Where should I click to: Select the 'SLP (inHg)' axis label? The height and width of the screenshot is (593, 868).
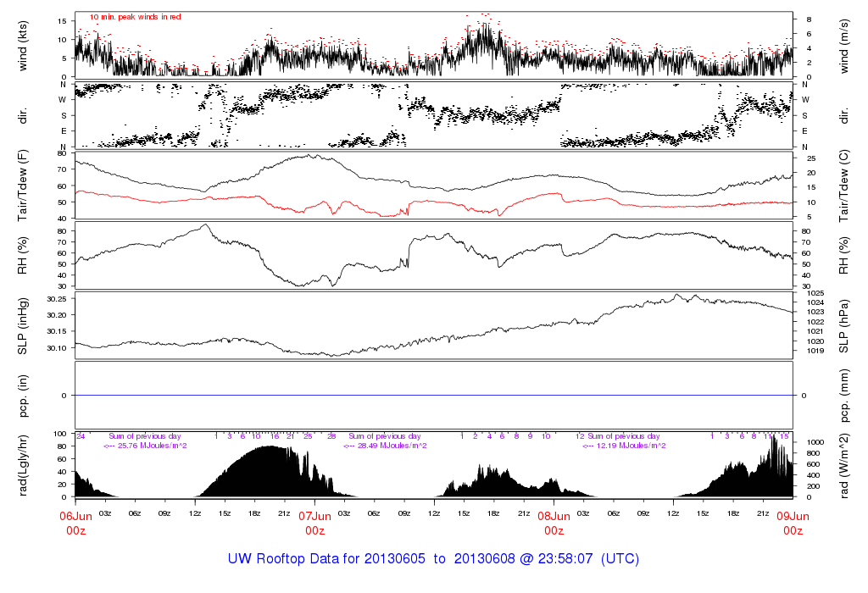(x=23, y=326)
